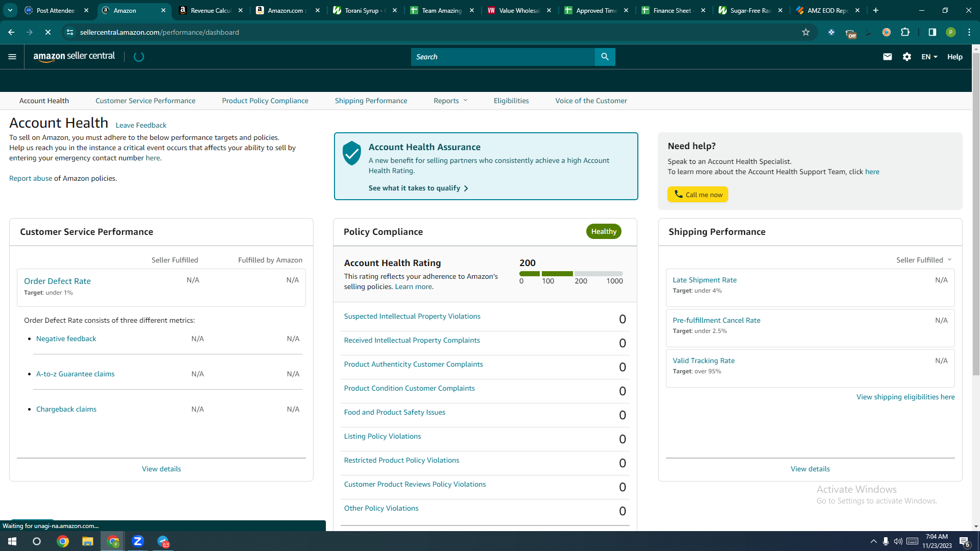Toggle the Chrome side panel
The height and width of the screenshot is (551, 980).
[x=933, y=32]
